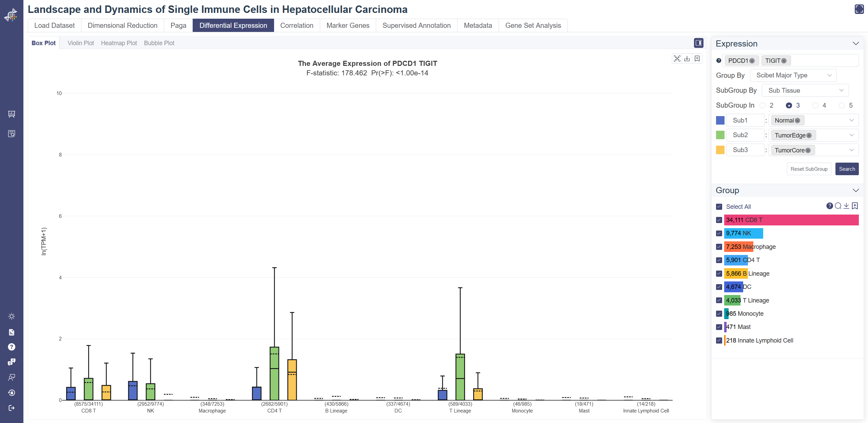
Task: Click the logout icon in sidebar
Action: tap(12, 408)
